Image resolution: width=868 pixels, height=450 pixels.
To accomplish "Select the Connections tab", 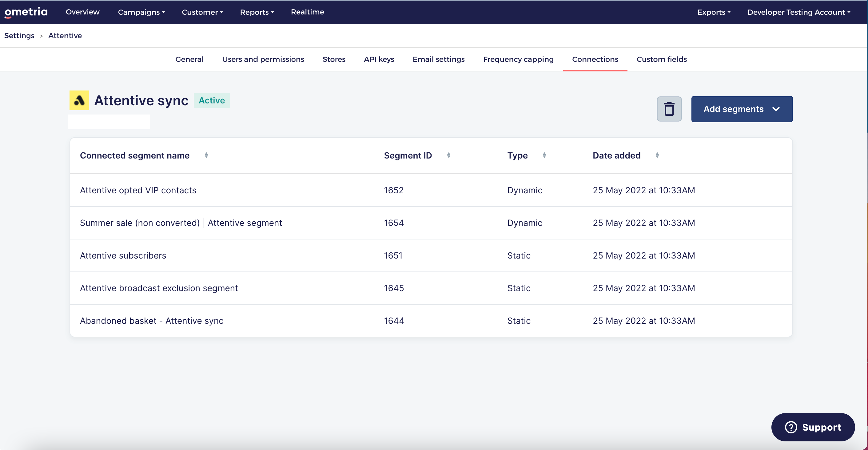I will [x=595, y=59].
